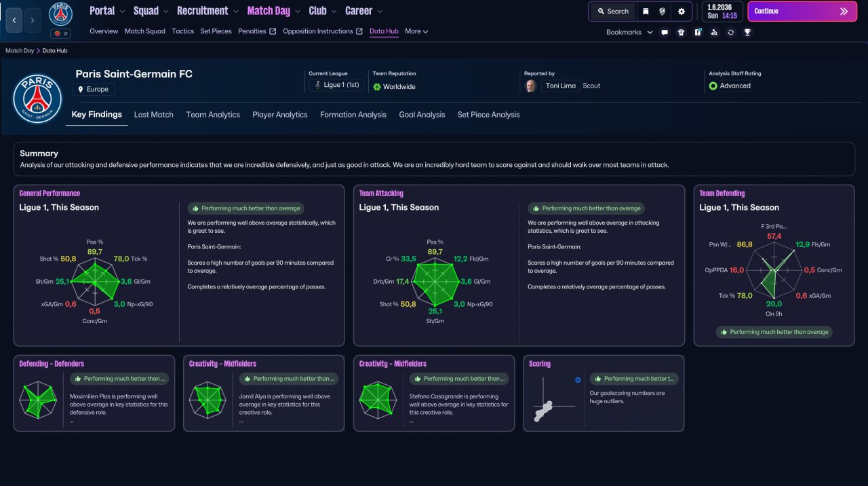Open the Data Hub submenu item
This screenshot has width=868, height=486.
[384, 31]
